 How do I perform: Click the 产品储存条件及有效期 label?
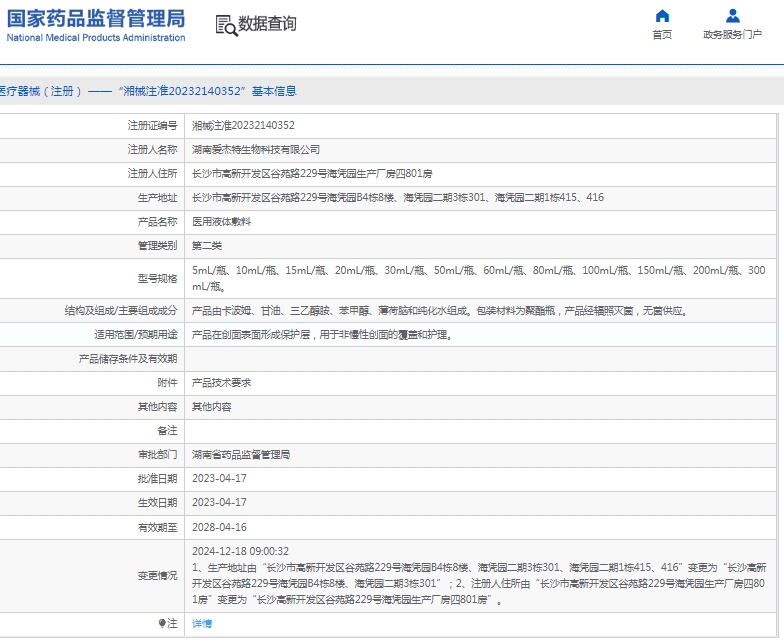tap(128, 358)
